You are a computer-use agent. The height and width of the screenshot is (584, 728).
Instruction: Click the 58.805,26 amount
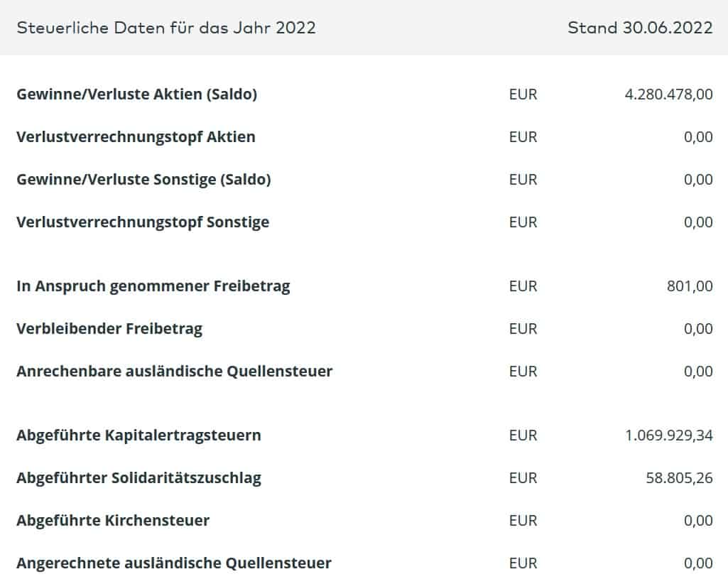pyautogui.click(x=679, y=477)
